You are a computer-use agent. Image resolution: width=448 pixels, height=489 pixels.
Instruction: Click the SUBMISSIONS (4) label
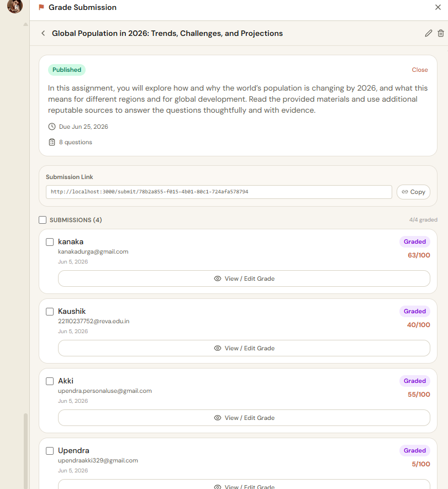76,220
